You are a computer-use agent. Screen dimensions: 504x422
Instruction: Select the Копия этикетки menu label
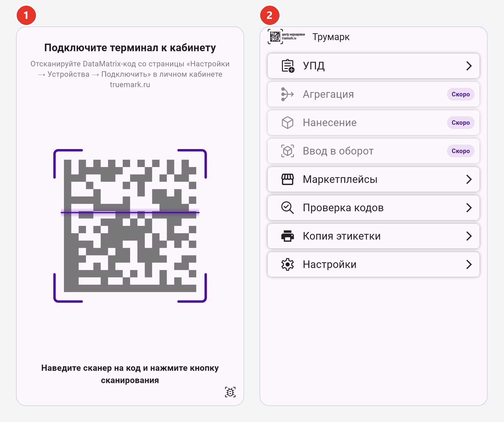pyautogui.click(x=341, y=236)
